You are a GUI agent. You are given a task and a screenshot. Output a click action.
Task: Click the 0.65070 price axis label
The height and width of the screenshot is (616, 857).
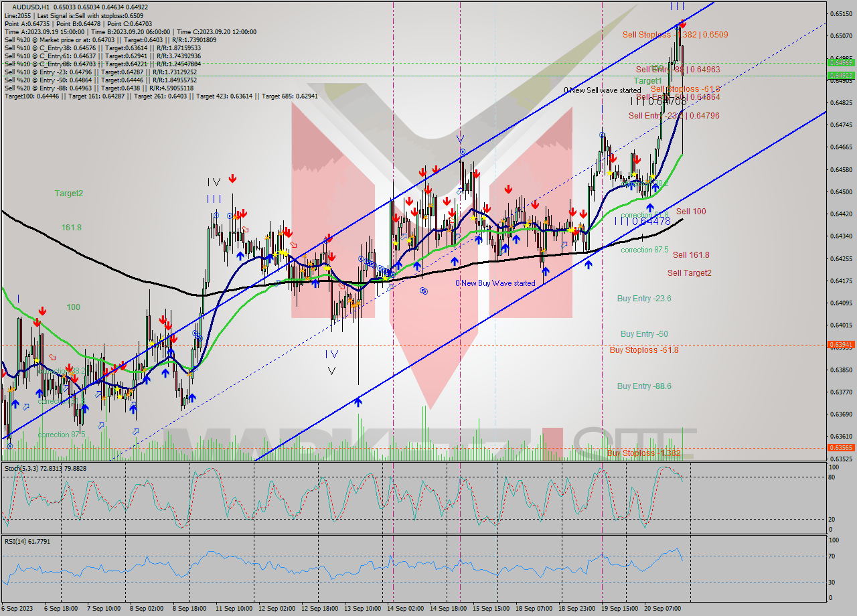(x=841, y=35)
